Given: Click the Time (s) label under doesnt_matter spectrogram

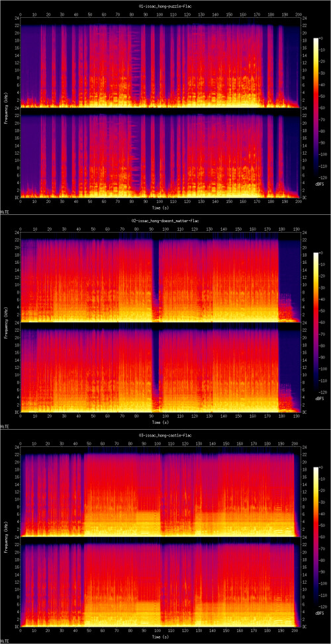Looking at the screenshot, I should point(161,423).
